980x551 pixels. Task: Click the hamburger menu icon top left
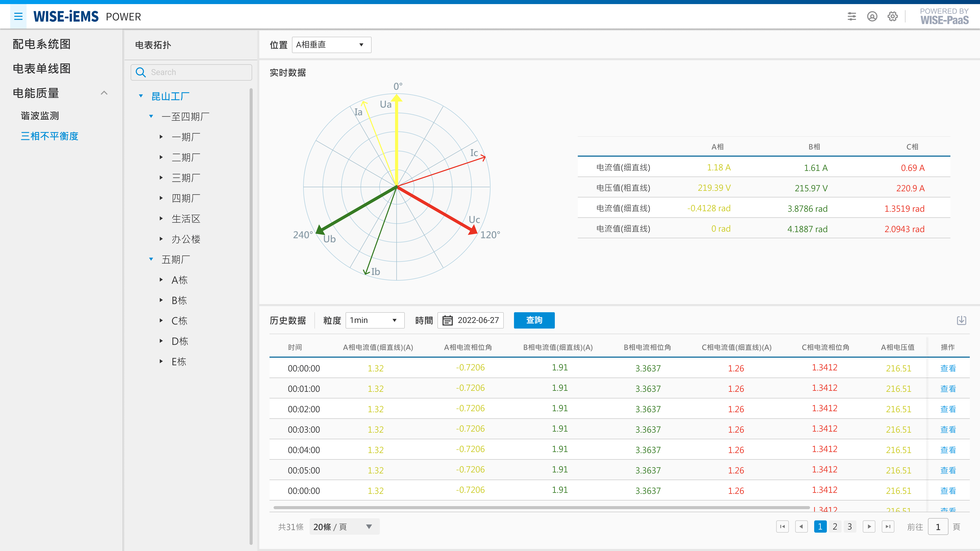pyautogui.click(x=18, y=16)
